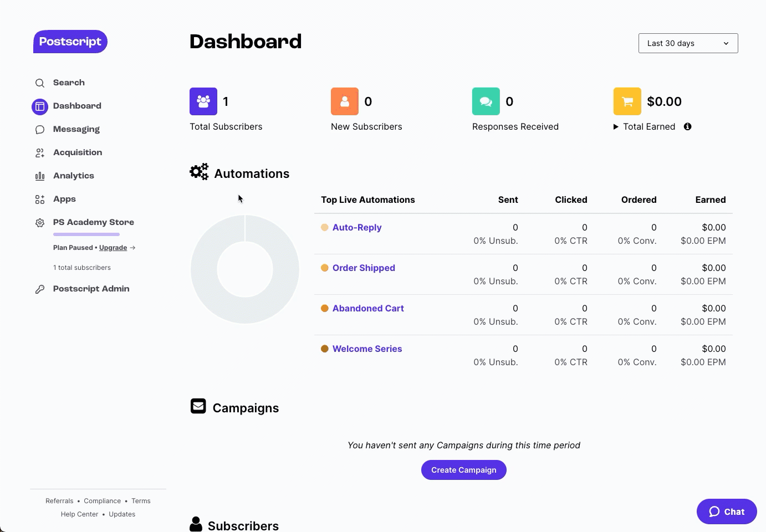Click the Dashboard sidebar icon
The height and width of the screenshot is (532, 766).
pyautogui.click(x=40, y=106)
